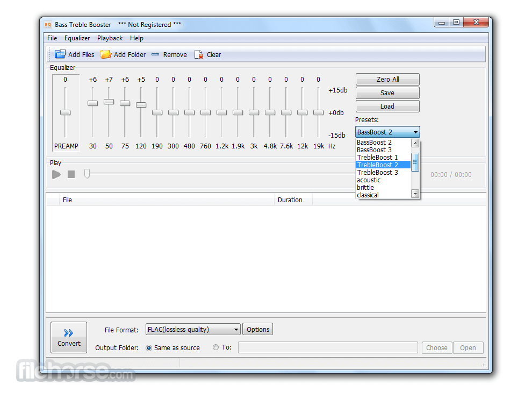The width and height of the screenshot is (532, 398).
Task: Open the File Format dropdown
Action: (x=193, y=329)
